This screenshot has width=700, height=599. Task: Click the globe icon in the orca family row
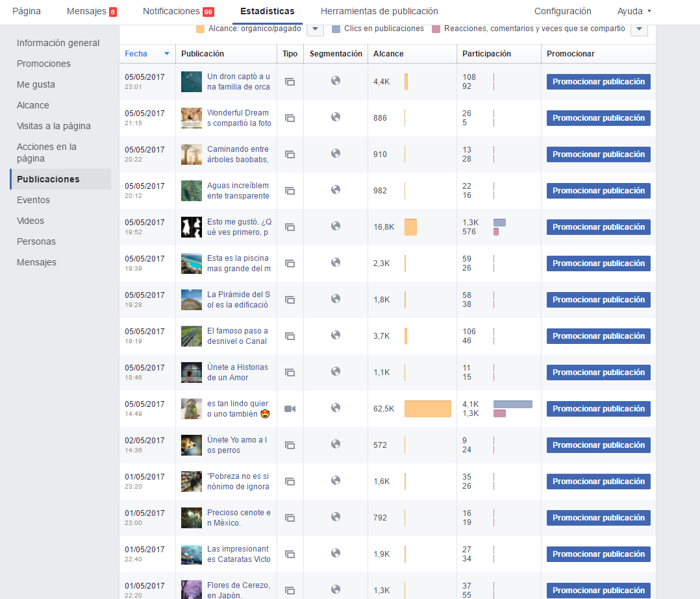336,80
